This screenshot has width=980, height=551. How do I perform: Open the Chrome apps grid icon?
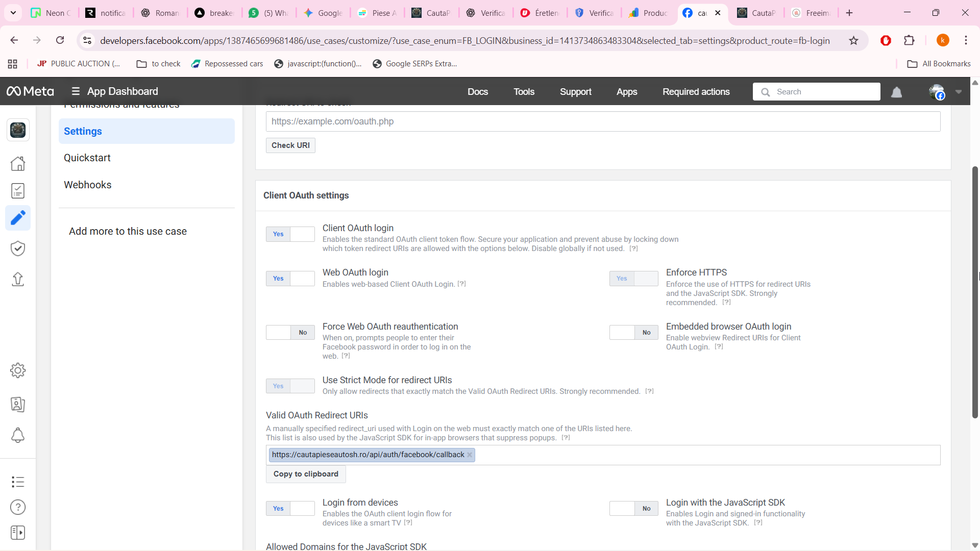click(x=13, y=64)
